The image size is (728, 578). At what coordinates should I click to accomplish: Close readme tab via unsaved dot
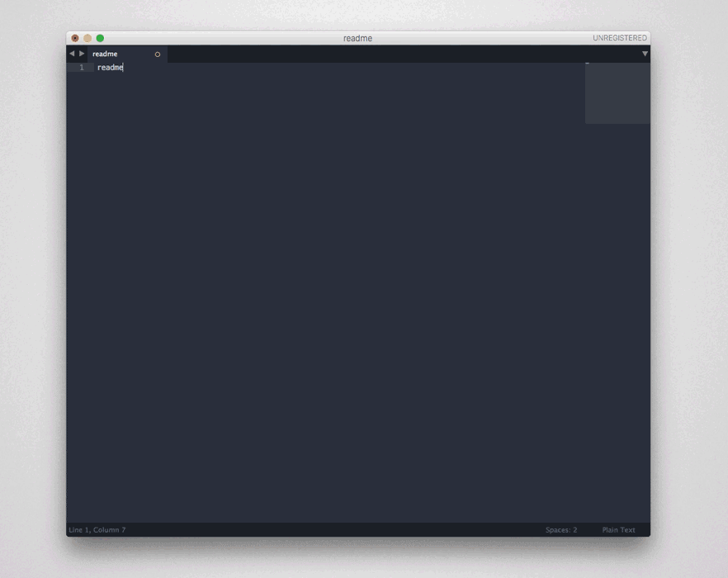158,54
